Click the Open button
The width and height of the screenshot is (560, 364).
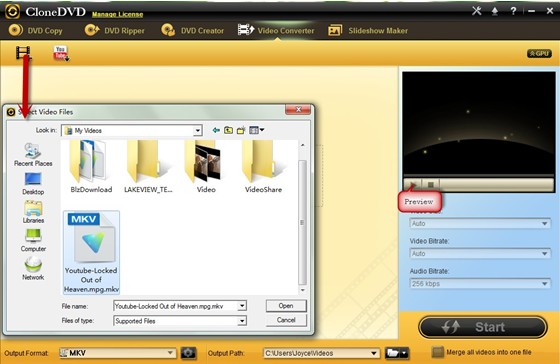click(x=286, y=306)
